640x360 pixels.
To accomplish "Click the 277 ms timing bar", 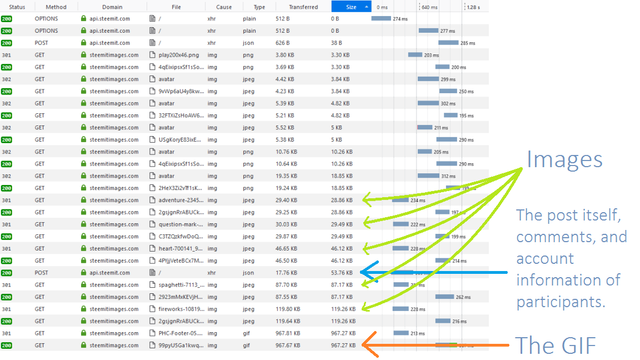I will [429, 31].
